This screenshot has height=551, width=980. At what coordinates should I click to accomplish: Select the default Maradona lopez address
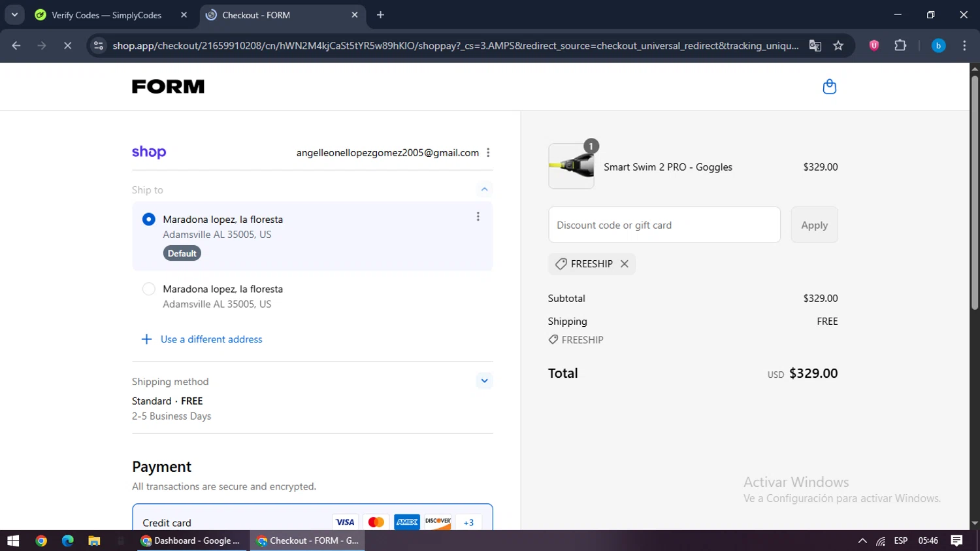pos(149,220)
